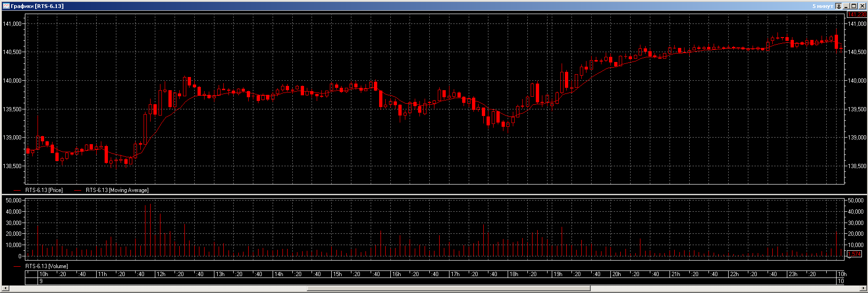Select the RTS-6.13 [Volume] legend entry
Screen dimensions: 868x293
(46, 266)
